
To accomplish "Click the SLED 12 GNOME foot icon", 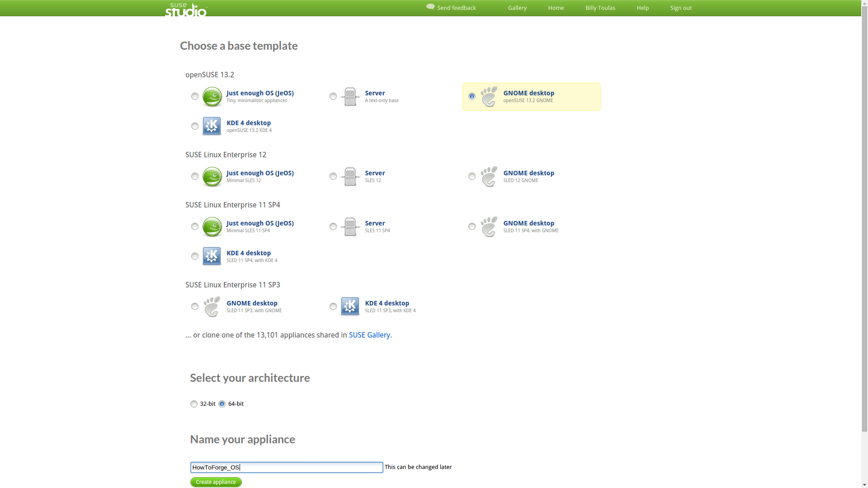I will tap(489, 177).
